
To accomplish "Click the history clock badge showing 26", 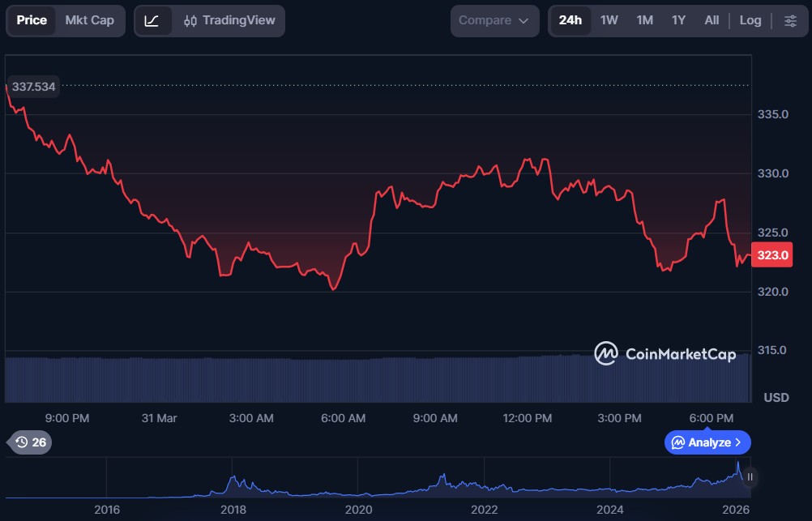I will click(31, 442).
